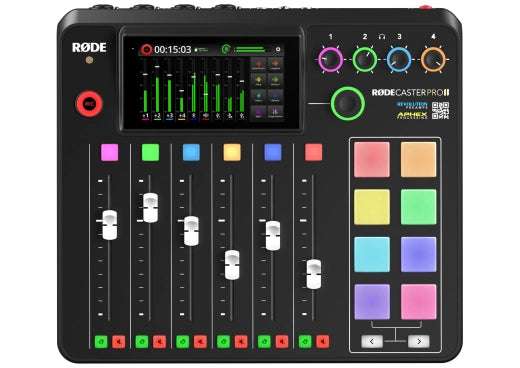Click the RØDE logo
Image resolution: width=520 pixels, height=368 pixels.
click(89, 47)
